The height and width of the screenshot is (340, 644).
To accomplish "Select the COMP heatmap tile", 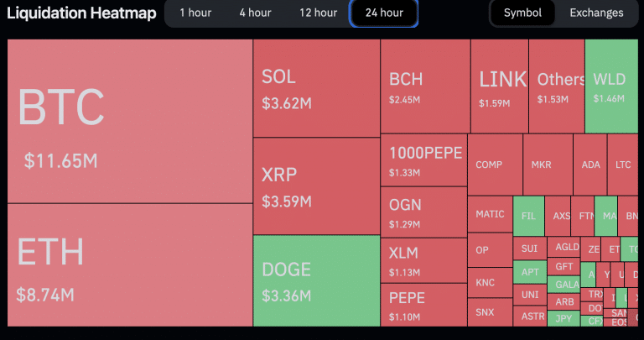I will coord(495,165).
